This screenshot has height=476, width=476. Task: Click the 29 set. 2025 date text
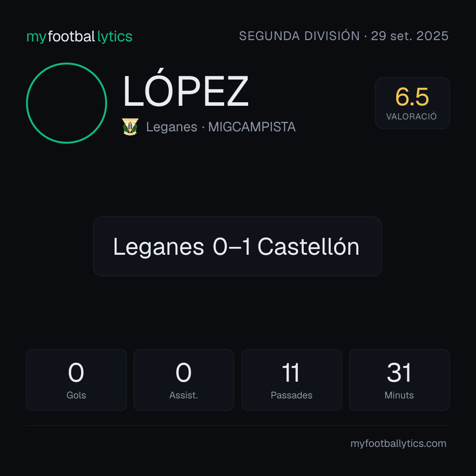[x=409, y=36]
